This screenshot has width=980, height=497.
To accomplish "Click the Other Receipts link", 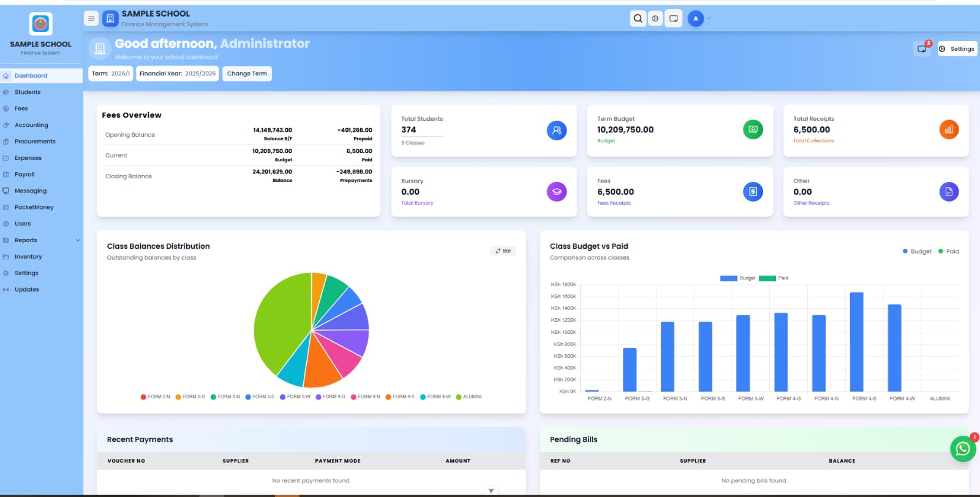I will (x=811, y=203).
